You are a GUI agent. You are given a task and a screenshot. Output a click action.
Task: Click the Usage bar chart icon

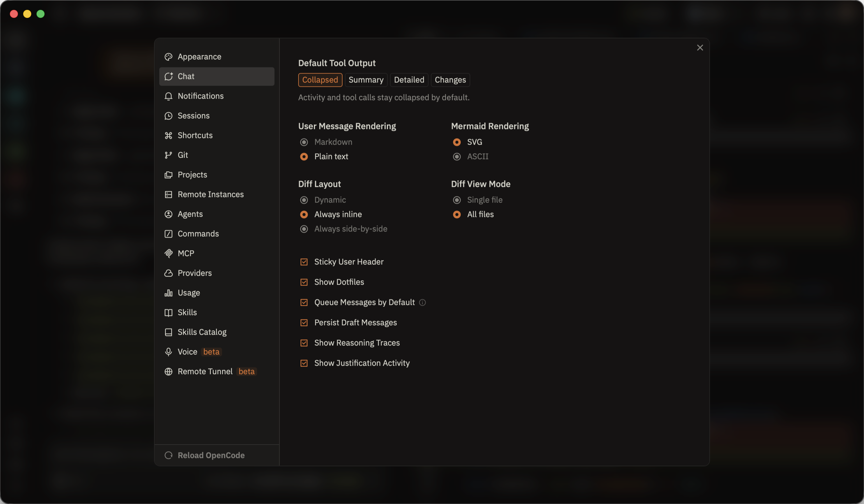point(168,293)
